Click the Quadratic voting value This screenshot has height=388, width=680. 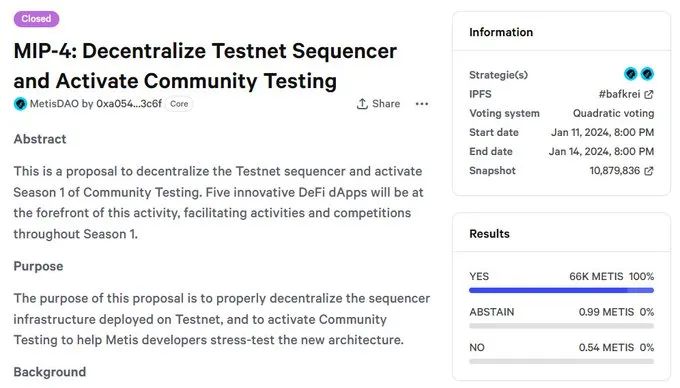click(x=613, y=114)
